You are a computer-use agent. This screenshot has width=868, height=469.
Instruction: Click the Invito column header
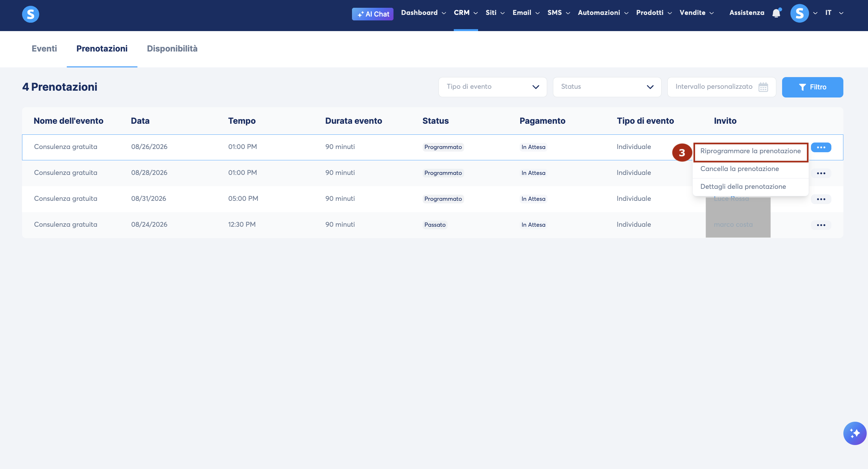[725, 121]
